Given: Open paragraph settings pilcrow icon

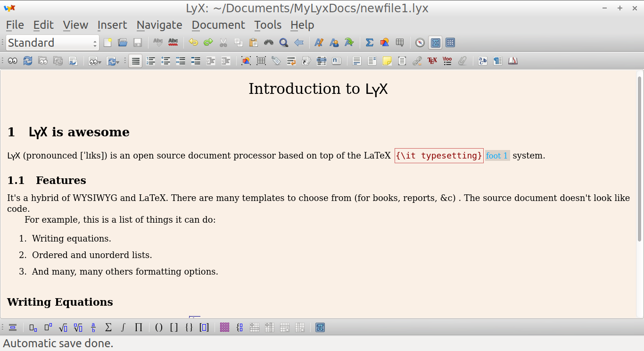Looking at the screenshot, I should coord(498,61).
